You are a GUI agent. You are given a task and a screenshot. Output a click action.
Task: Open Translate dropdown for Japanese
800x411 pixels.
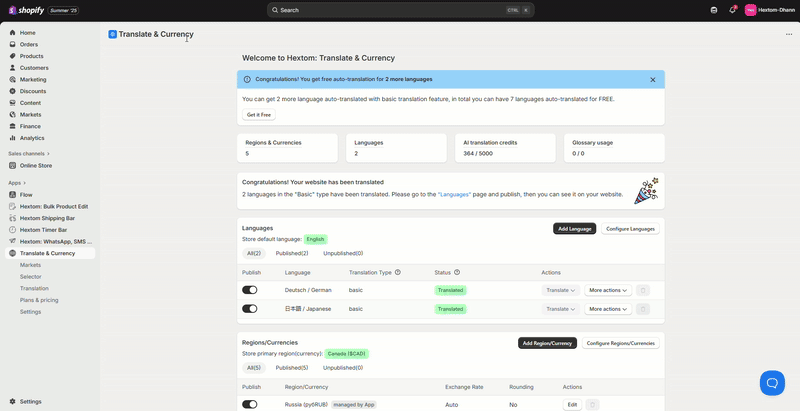(x=561, y=309)
